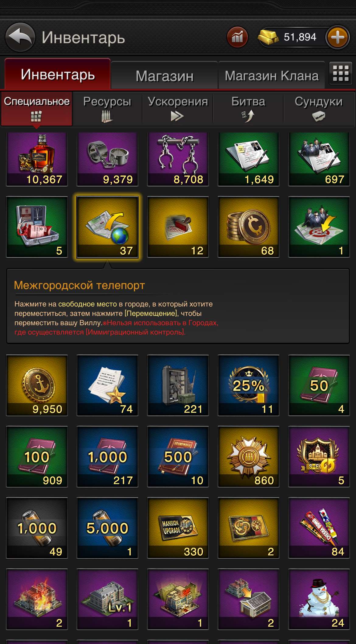Open the red statistics chart icon

coord(237,37)
